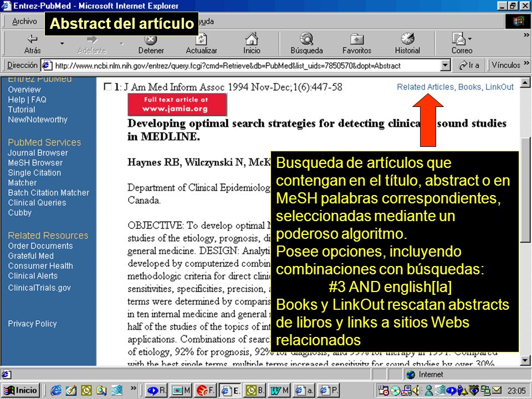Click the Internet zone globe in the status bar
Image resolution: width=532 pixels, height=399 pixels.
[411, 375]
